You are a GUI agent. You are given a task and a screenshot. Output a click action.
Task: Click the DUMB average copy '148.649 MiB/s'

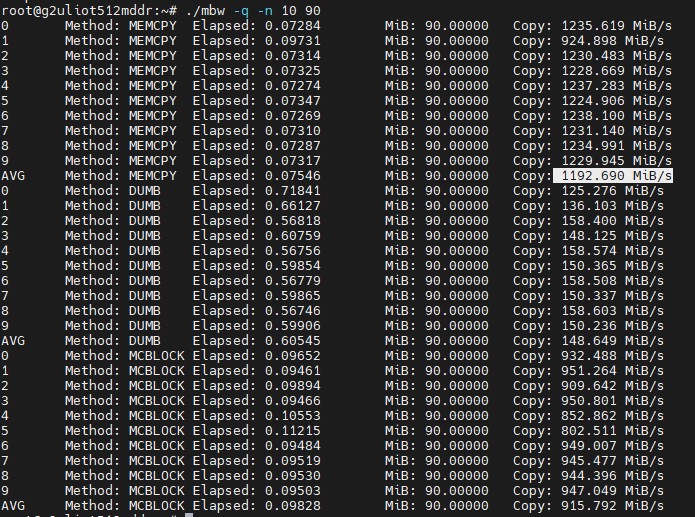click(x=613, y=341)
